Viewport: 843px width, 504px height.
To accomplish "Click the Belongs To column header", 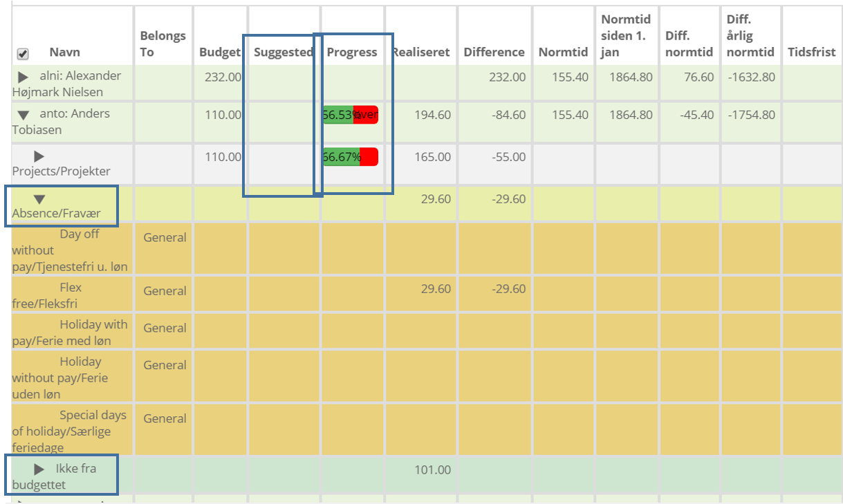I will [163, 44].
